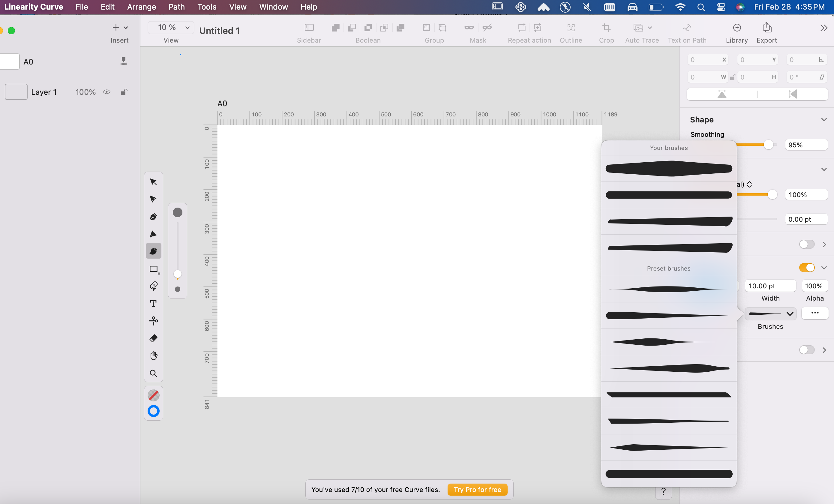Toggle Layer 1 visibility eye
The image size is (834, 504).
pos(106,92)
